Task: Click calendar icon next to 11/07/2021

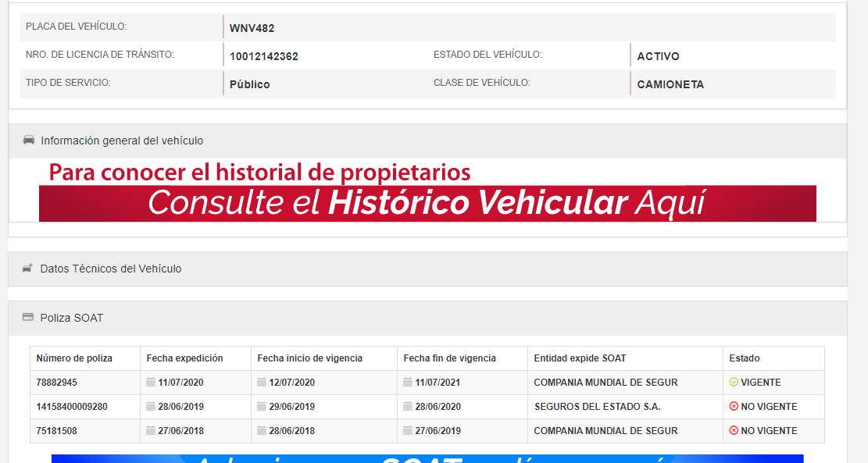Action: tap(408, 383)
